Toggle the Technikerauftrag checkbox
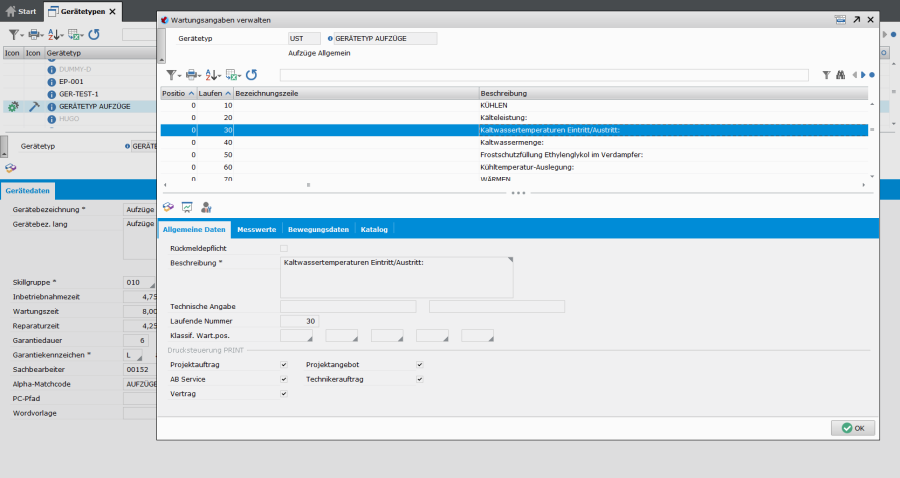Image resolution: width=900 pixels, height=478 pixels. (x=420, y=379)
